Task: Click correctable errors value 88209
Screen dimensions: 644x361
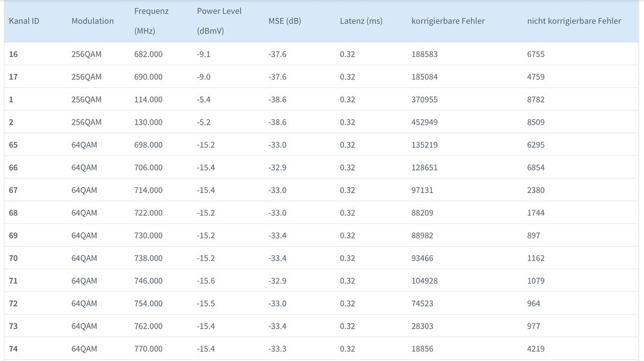Action: (422, 212)
